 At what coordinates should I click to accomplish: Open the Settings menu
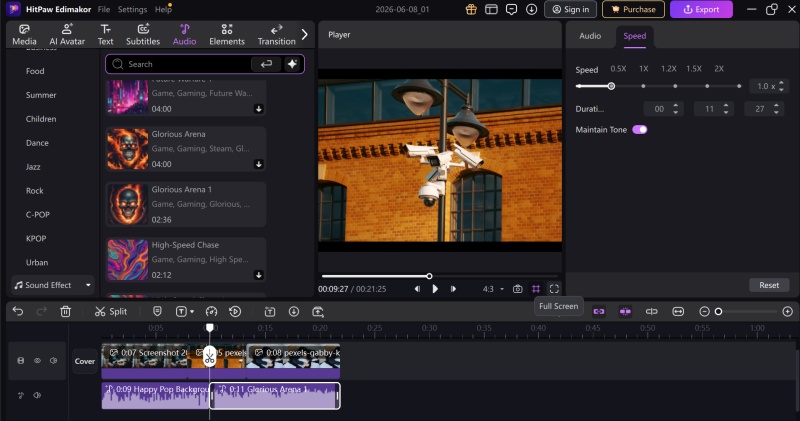[132, 9]
